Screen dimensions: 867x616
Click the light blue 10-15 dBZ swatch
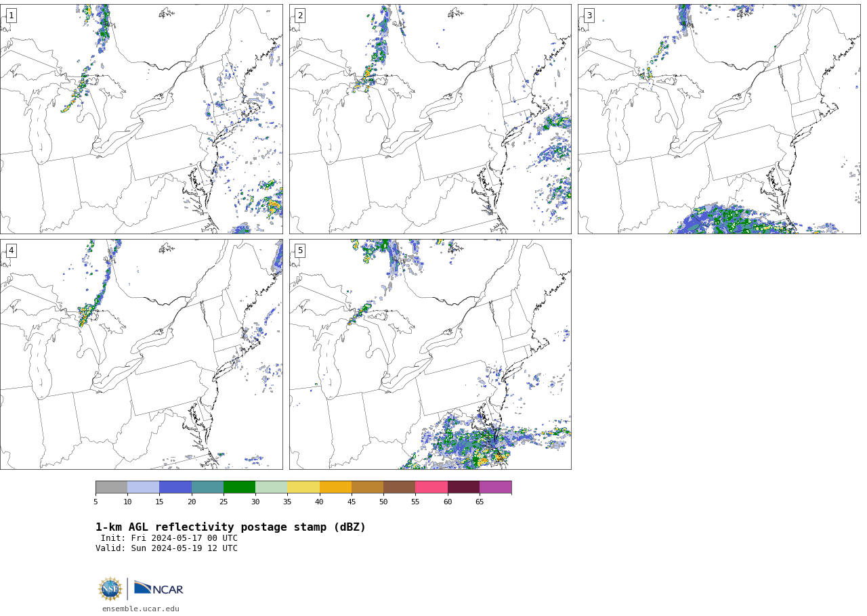click(143, 487)
